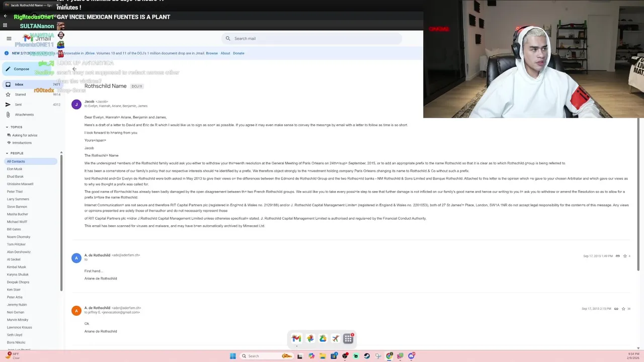Open File Explorer from the taskbar
644x362 pixels.
tap(323, 356)
